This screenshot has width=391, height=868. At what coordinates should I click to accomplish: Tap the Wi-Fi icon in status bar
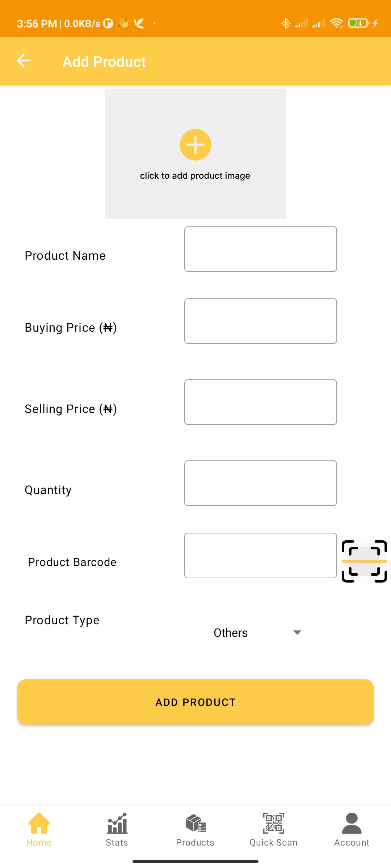click(337, 24)
